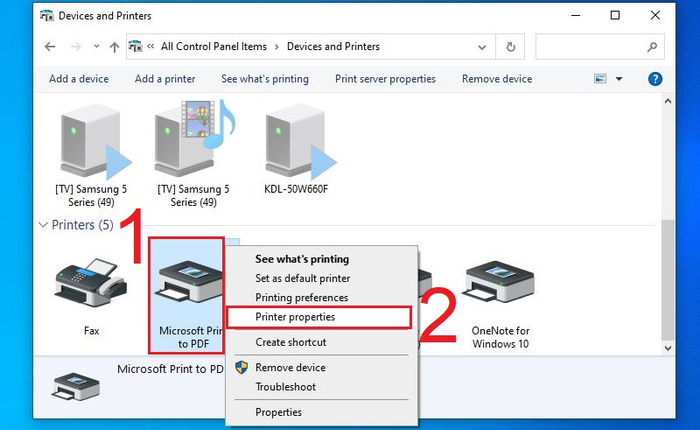The height and width of the screenshot is (430, 700).
Task: Open Print server properties
Action: (385, 79)
